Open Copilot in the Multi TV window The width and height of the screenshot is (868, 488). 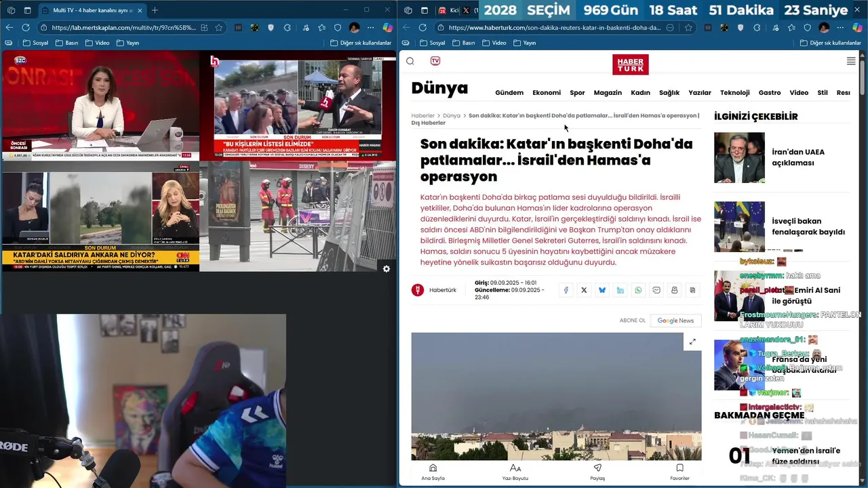(x=387, y=28)
